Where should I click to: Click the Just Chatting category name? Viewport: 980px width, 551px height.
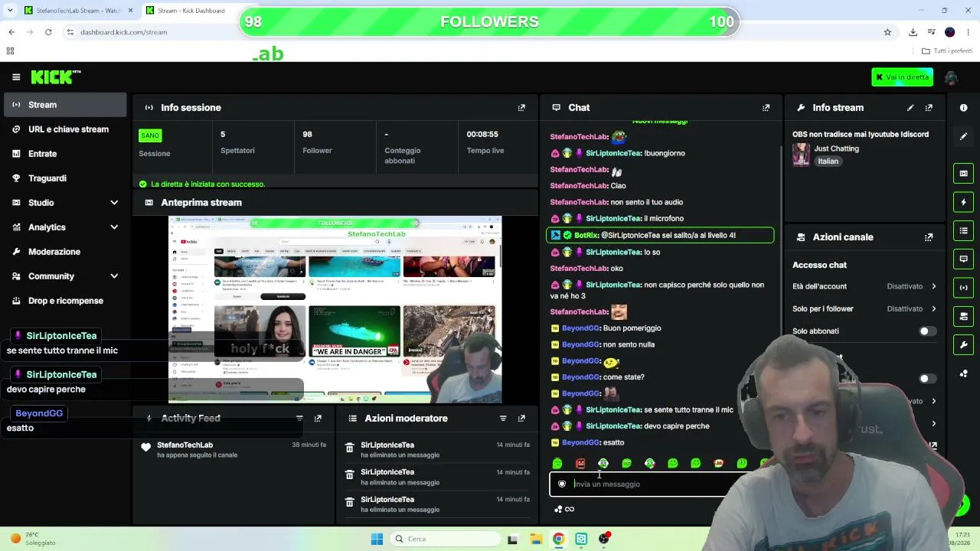tap(836, 148)
